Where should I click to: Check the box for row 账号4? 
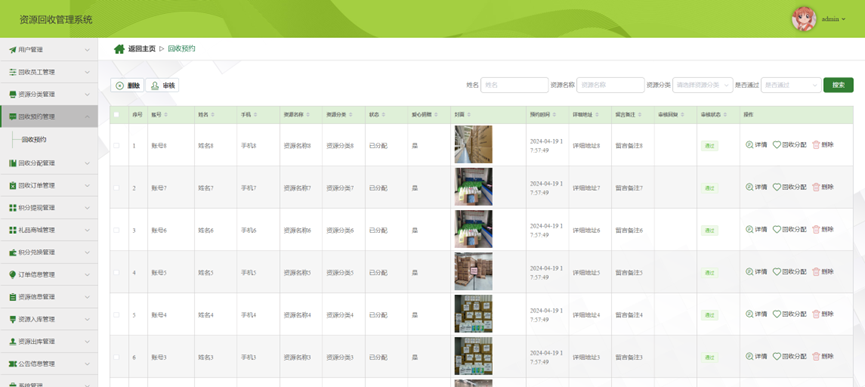point(116,315)
